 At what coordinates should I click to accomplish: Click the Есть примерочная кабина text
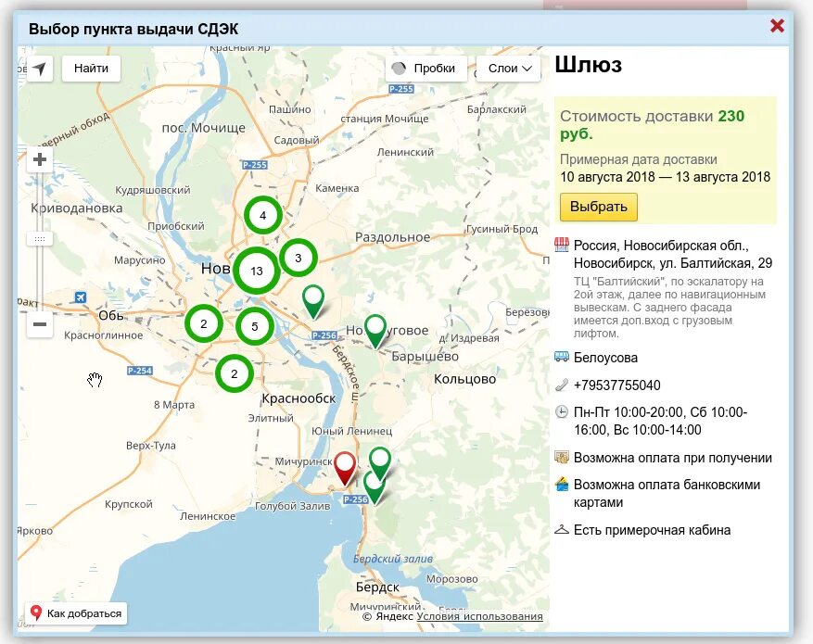click(652, 530)
